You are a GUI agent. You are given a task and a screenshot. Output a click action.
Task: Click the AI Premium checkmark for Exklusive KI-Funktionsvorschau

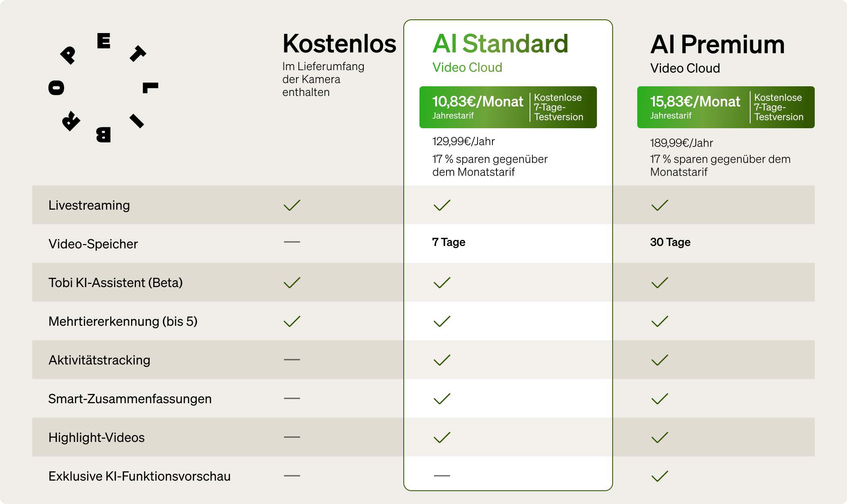(x=659, y=476)
